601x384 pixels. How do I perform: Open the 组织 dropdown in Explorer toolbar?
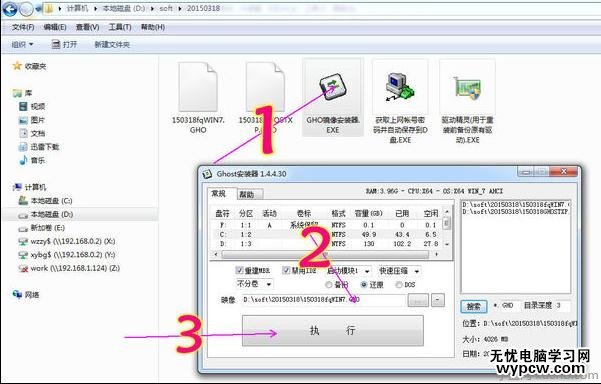[x=22, y=44]
